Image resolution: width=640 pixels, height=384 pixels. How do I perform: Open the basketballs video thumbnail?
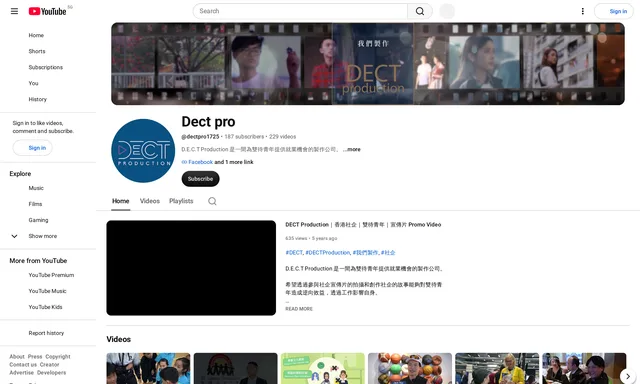[x=410, y=368]
